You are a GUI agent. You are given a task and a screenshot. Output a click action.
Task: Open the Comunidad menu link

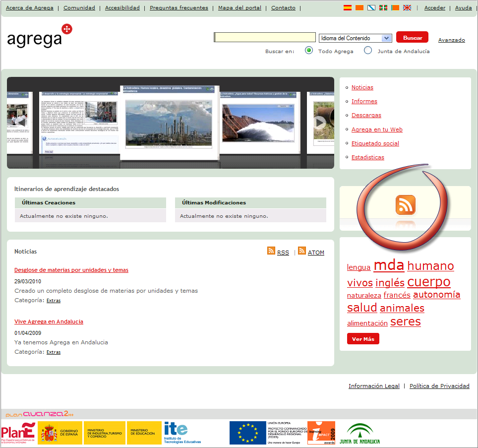pyautogui.click(x=79, y=7)
